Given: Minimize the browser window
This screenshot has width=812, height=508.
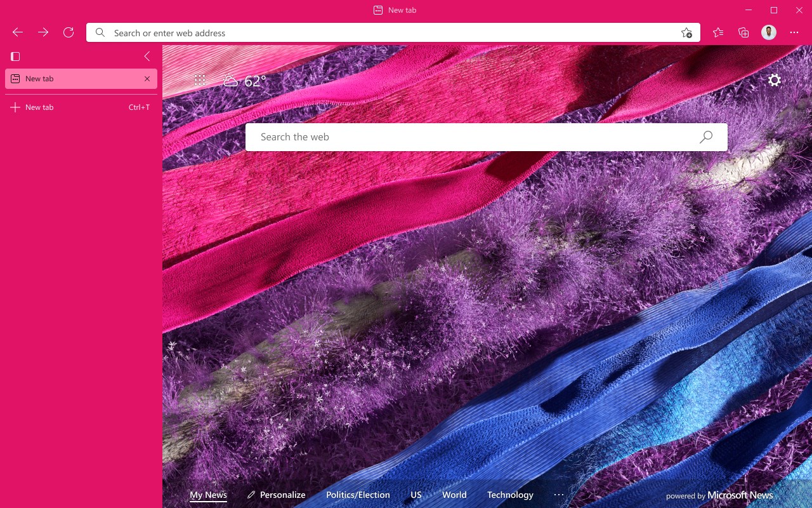Looking at the screenshot, I should pyautogui.click(x=749, y=10).
